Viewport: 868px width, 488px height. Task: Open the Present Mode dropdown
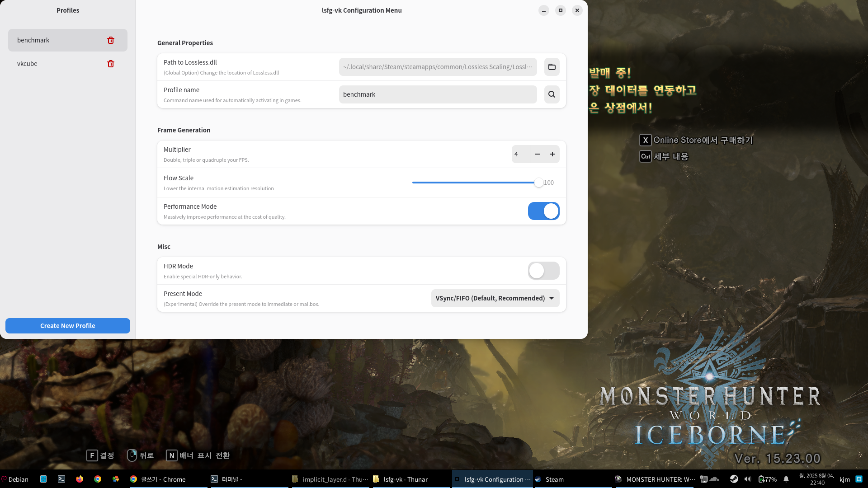(495, 298)
